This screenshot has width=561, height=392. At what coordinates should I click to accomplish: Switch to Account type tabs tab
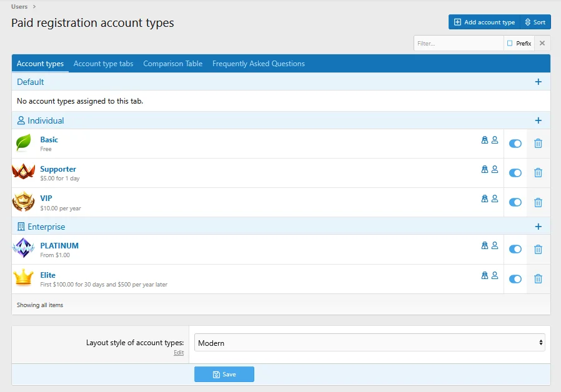(104, 64)
